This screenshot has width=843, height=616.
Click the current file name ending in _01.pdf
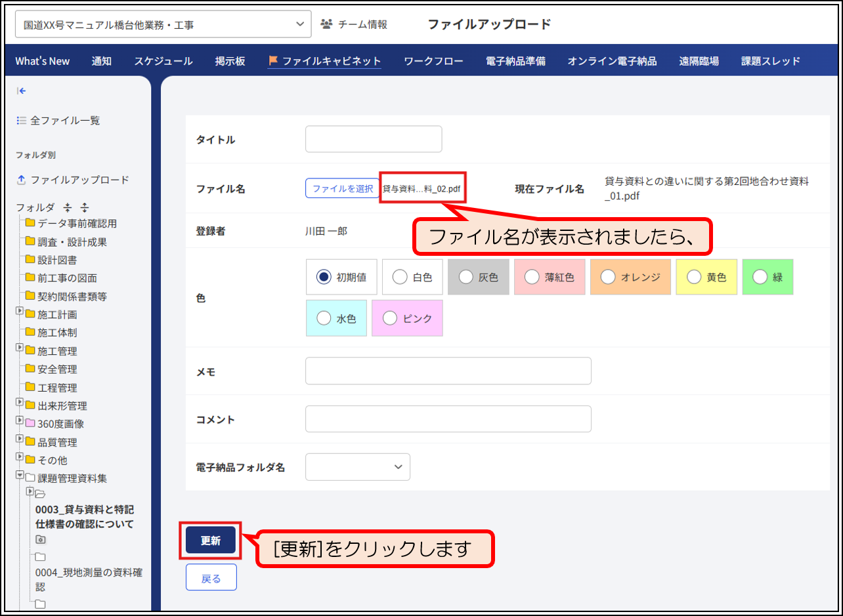coord(706,188)
